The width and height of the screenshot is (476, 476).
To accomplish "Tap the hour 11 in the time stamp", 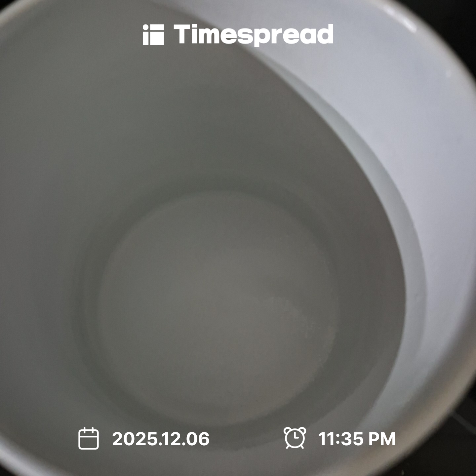I will point(326,439).
